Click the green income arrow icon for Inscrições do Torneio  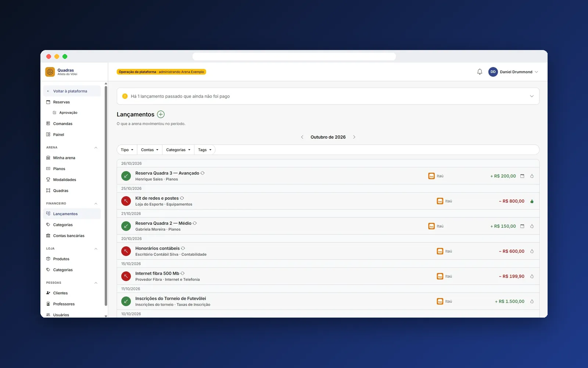[126, 301]
